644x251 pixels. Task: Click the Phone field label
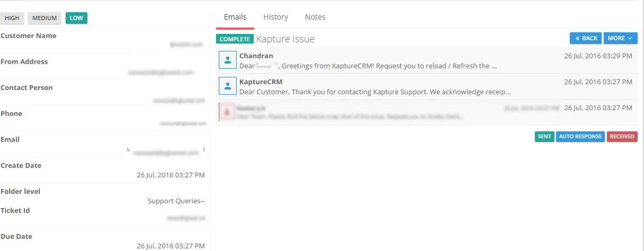pyautogui.click(x=12, y=114)
